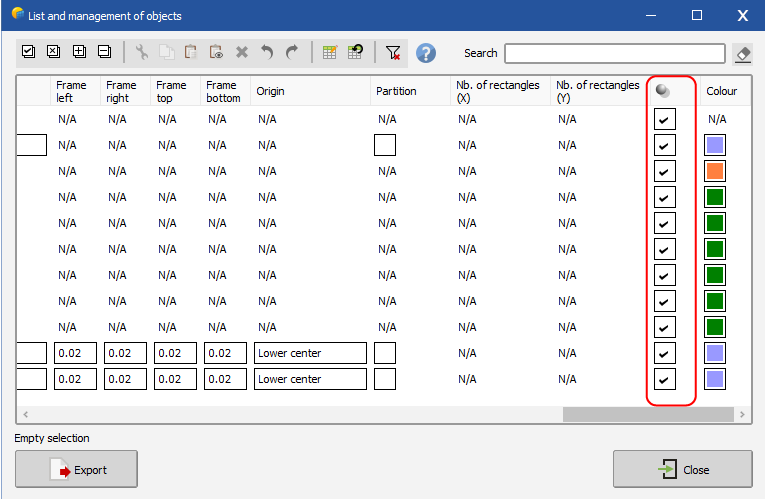This screenshot has height=499, width=765.
Task: Click Frame right 0.02 field in bottom row
Action: pos(125,379)
